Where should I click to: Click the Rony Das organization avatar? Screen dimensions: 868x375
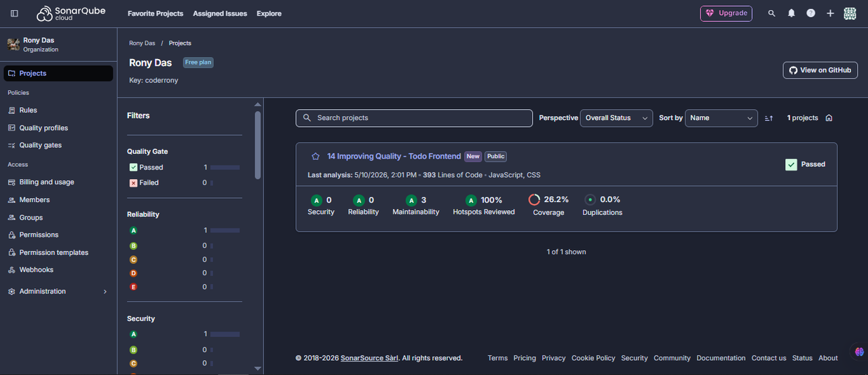coord(13,45)
